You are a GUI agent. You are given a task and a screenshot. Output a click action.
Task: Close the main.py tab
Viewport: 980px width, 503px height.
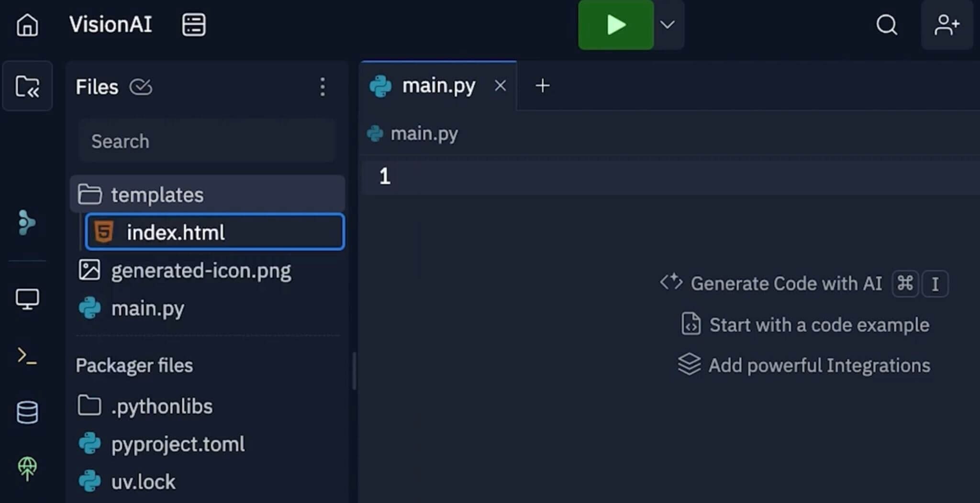coord(500,86)
